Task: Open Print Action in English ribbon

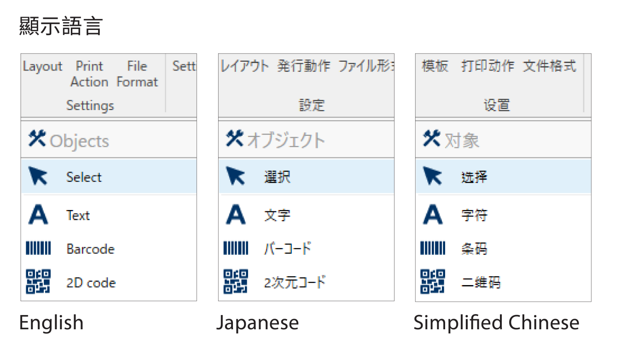Action: pyautogui.click(x=89, y=74)
